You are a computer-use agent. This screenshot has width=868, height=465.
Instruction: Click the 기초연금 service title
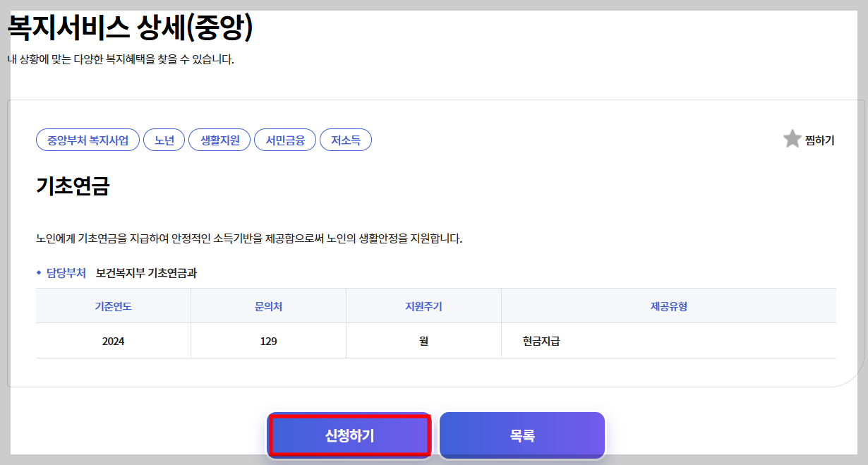(x=73, y=187)
